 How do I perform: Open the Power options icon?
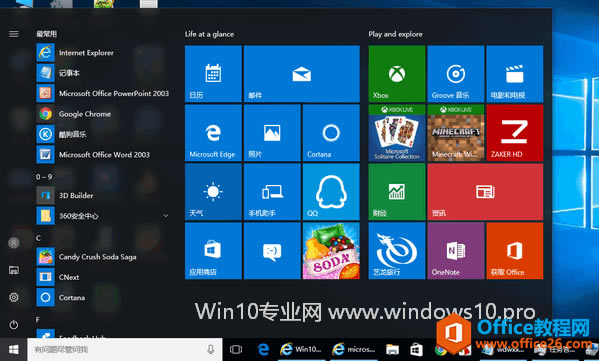[14, 325]
